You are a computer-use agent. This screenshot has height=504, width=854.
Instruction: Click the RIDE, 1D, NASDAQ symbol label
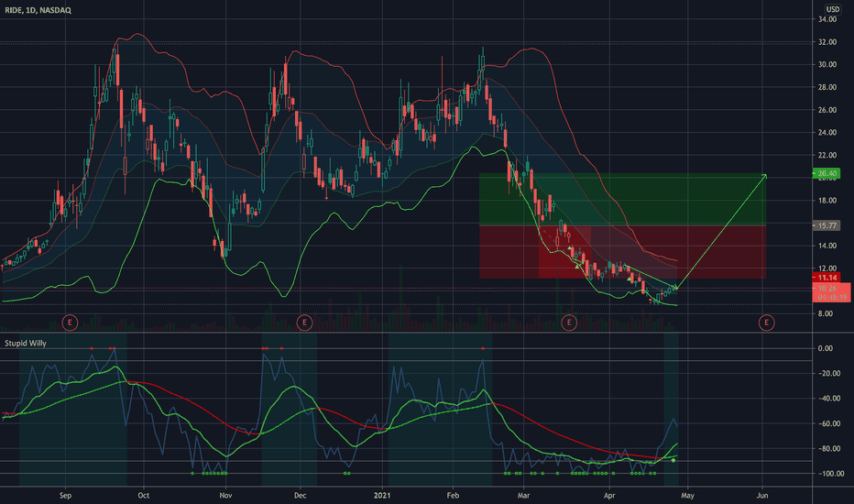coord(38,10)
